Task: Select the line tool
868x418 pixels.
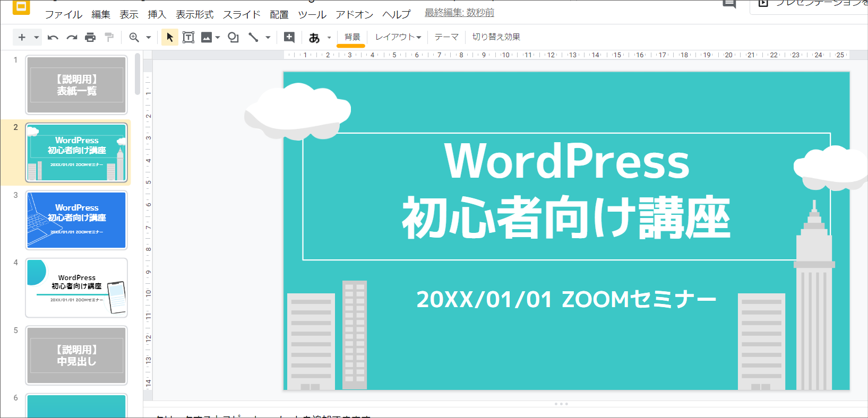Action: click(253, 37)
